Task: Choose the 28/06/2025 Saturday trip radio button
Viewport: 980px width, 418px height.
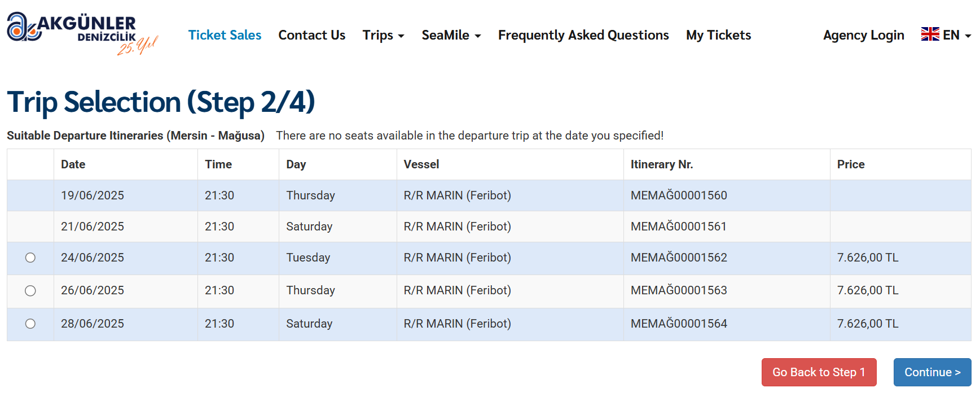Action: coord(30,324)
